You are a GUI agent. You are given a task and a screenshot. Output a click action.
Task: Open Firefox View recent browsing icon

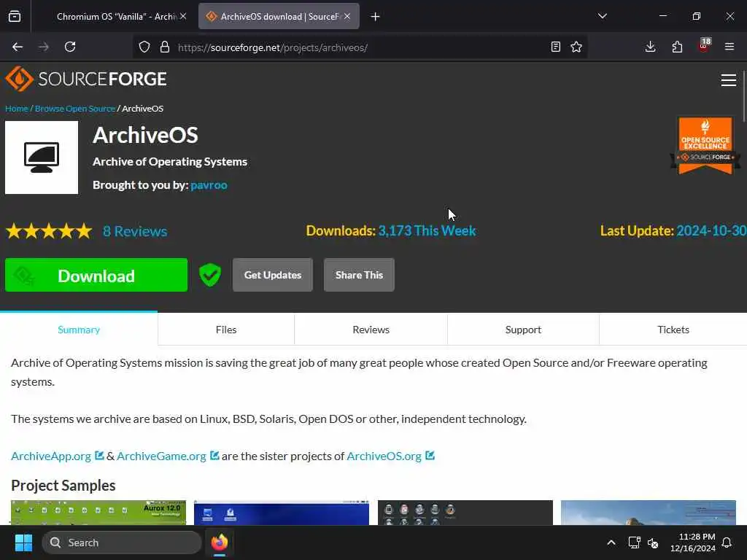pyautogui.click(x=15, y=17)
